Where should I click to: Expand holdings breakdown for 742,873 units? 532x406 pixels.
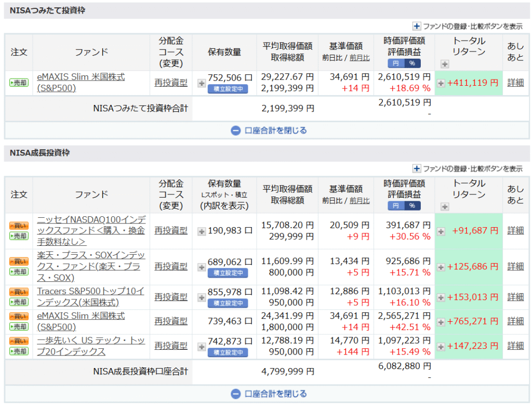point(202,347)
